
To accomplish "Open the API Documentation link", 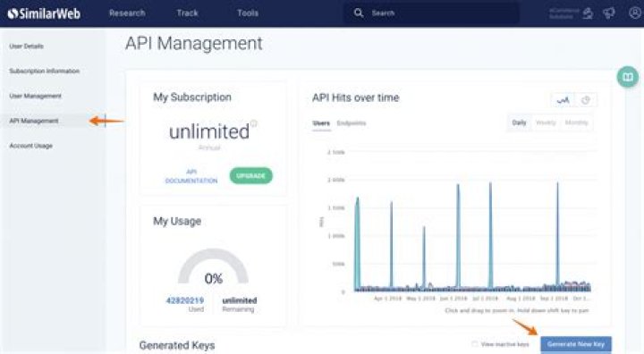I will (191, 176).
